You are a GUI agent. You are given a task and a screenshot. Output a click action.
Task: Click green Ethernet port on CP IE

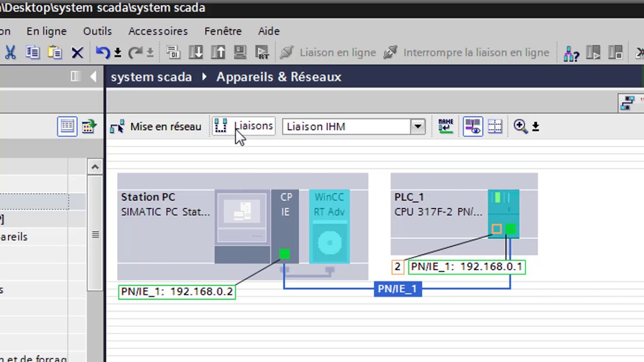coord(284,254)
